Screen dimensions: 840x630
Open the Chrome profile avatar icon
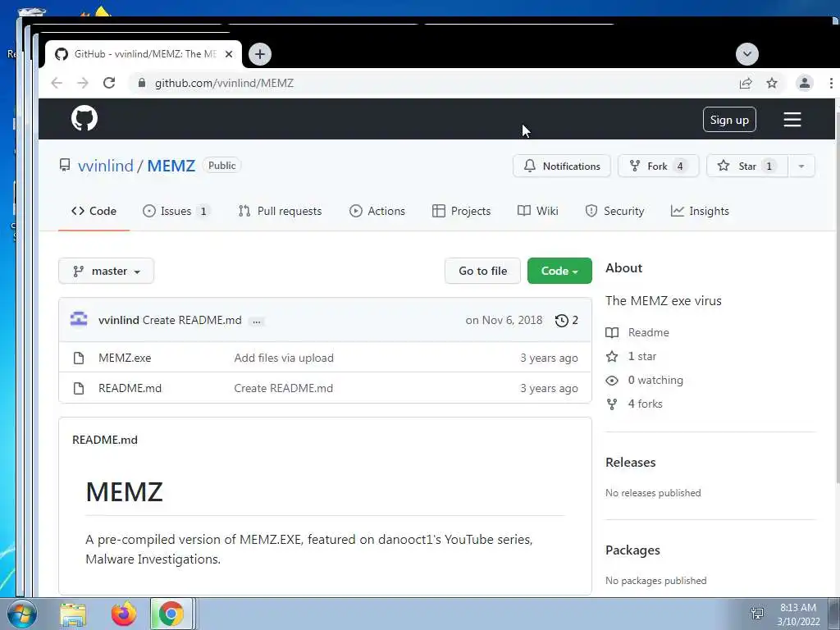pos(804,83)
